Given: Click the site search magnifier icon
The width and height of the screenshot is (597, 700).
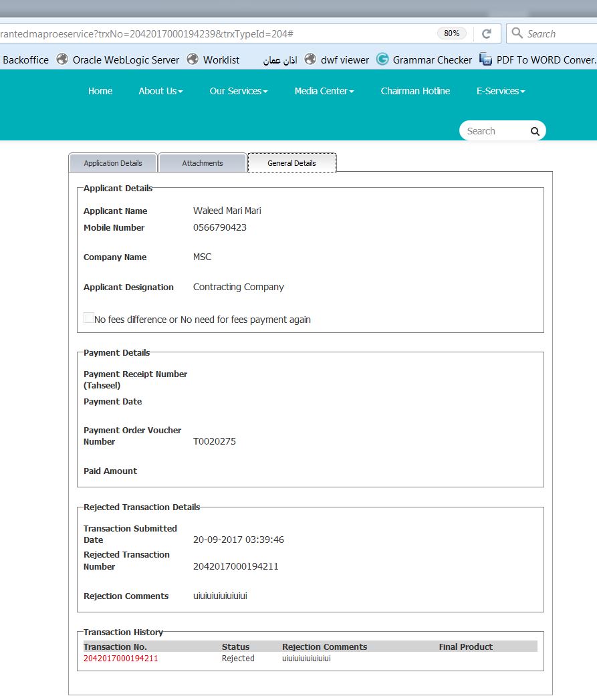Looking at the screenshot, I should coord(535,131).
